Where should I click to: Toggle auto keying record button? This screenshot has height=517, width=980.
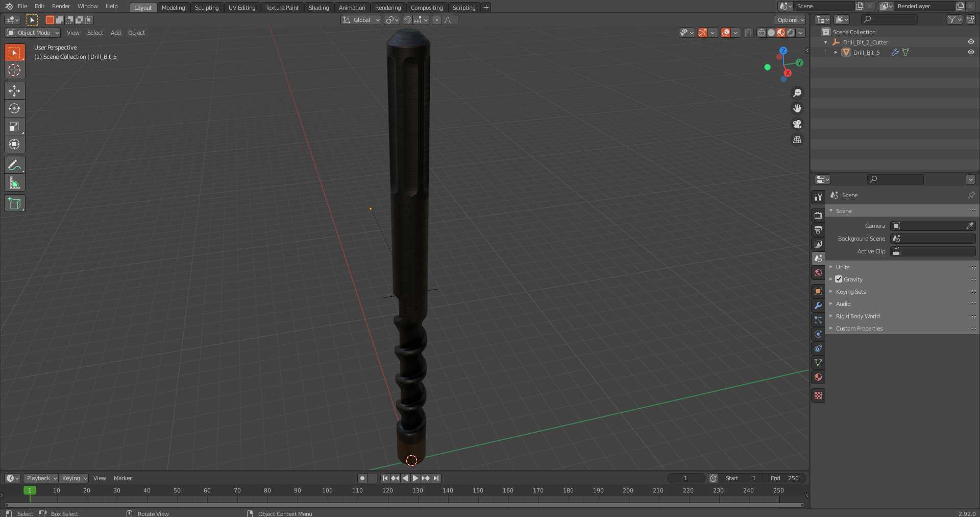click(362, 478)
